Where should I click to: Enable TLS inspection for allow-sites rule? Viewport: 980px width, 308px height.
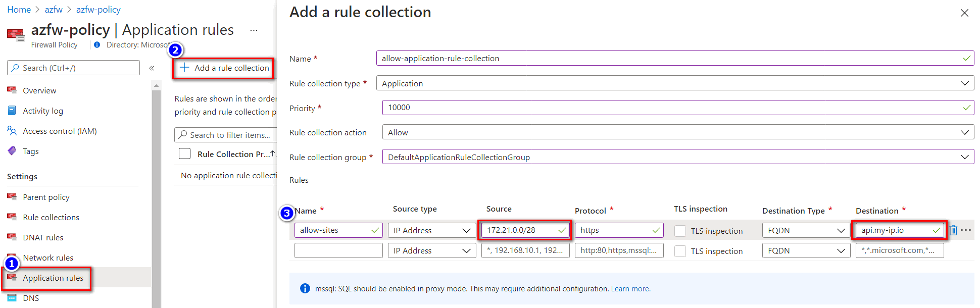coord(680,231)
